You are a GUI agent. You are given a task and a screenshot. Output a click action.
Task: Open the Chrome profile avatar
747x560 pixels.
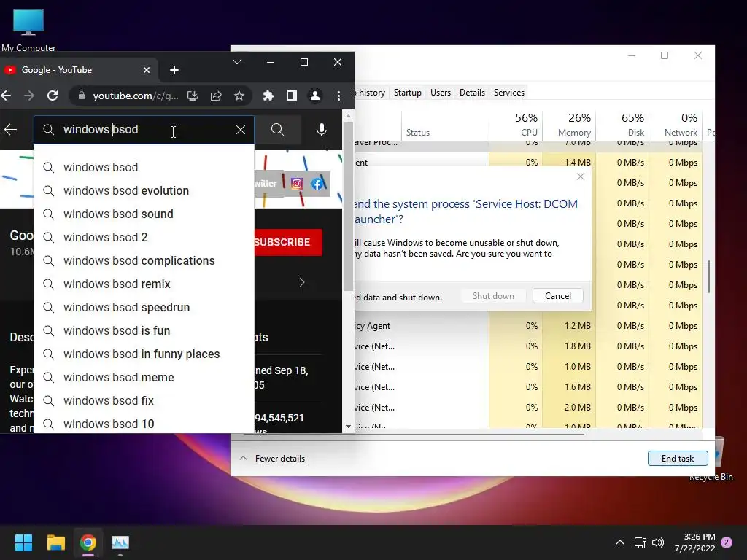pos(315,96)
